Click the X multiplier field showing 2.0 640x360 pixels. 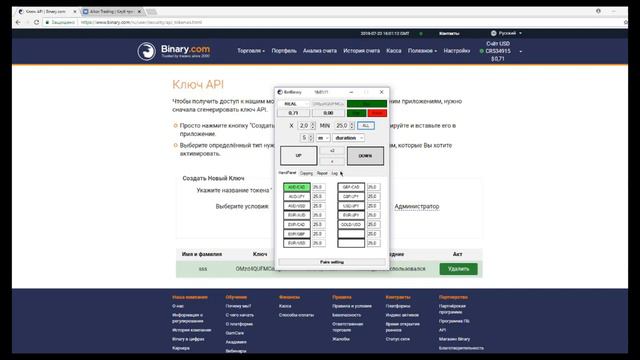[x=306, y=125]
